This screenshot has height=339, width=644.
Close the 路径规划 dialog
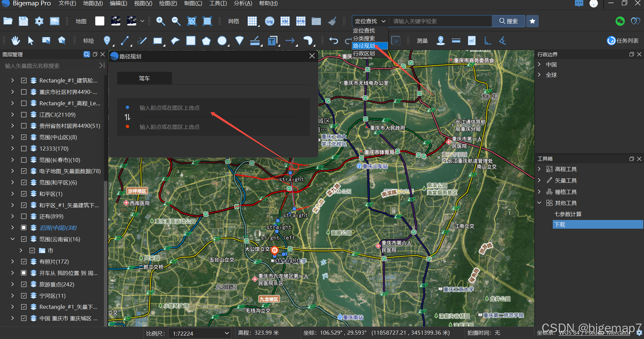pos(312,56)
